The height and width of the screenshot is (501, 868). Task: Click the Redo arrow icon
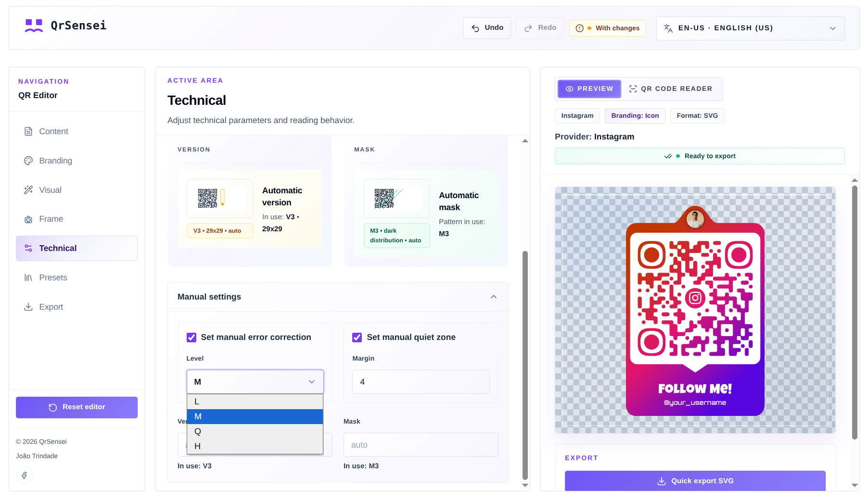tap(528, 28)
